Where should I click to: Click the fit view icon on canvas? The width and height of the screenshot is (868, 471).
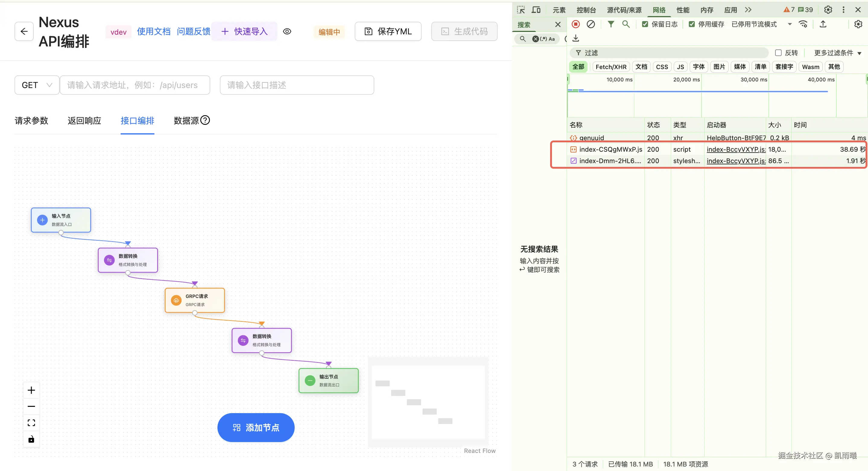click(x=31, y=422)
